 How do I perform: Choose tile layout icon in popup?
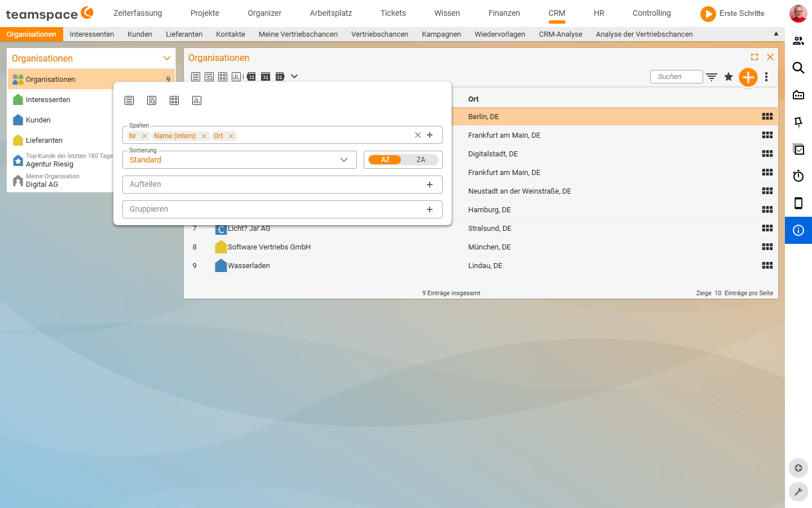click(x=174, y=100)
